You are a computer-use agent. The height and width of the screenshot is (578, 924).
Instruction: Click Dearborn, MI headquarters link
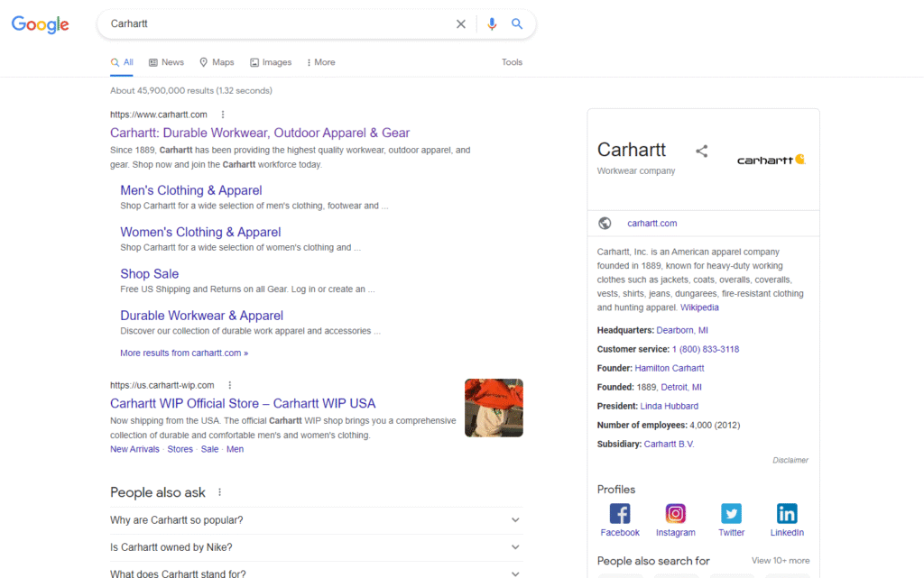click(x=682, y=331)
